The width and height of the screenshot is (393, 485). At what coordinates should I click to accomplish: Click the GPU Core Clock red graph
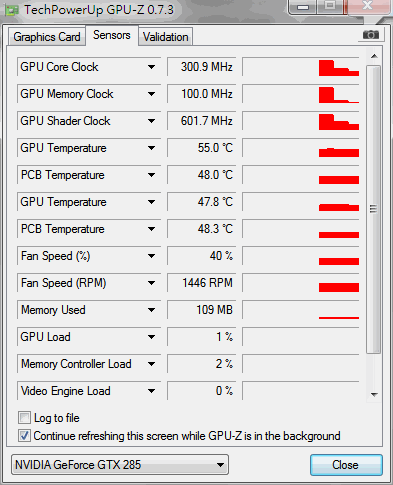[301, 67]
